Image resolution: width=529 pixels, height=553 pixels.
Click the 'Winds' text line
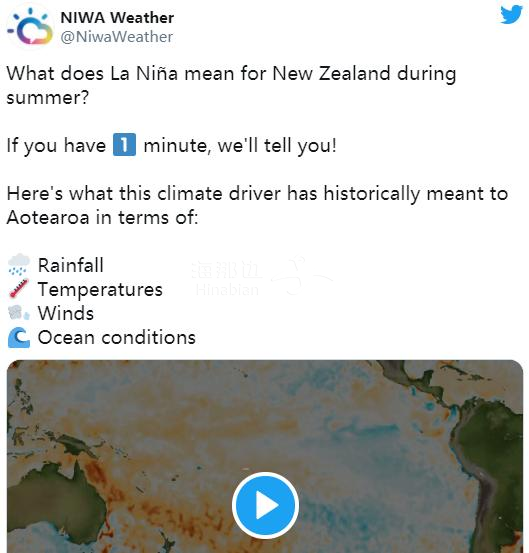[66, 313]
